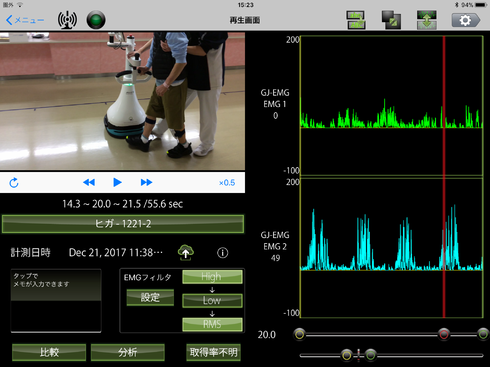
Task: Tap the green status indicator light
Action: click(96, 20)
